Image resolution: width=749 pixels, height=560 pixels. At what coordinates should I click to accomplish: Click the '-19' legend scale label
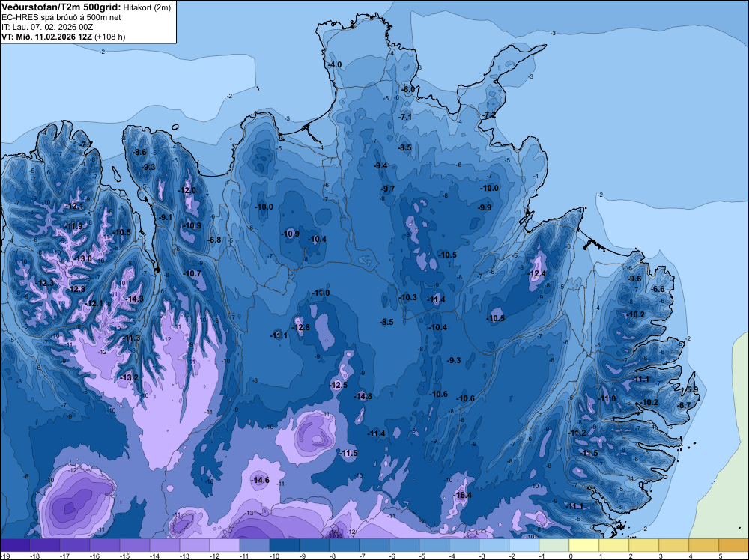(x=4, y=556)
